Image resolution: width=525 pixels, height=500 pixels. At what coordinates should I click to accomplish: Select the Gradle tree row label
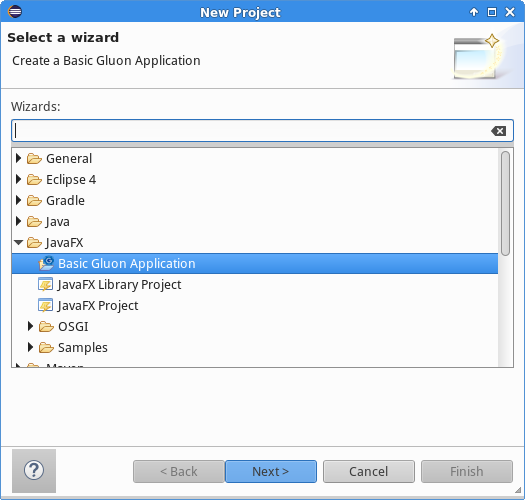65,201
